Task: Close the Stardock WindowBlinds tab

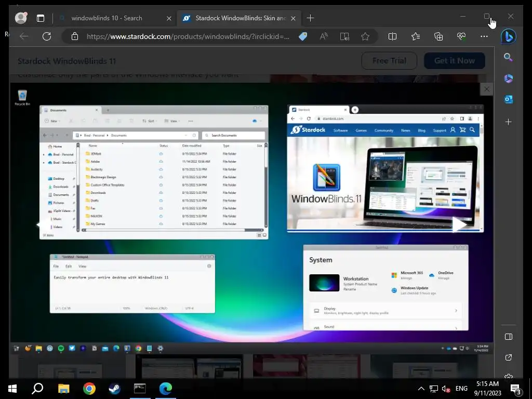Action: tap(294, 18)
